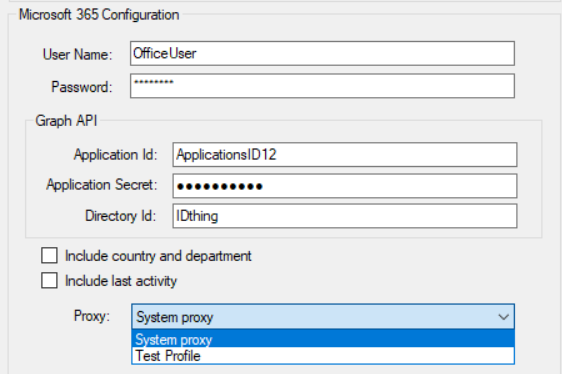Click the "Directory Id:" label
Screen dimensions: 562x374
120,216
